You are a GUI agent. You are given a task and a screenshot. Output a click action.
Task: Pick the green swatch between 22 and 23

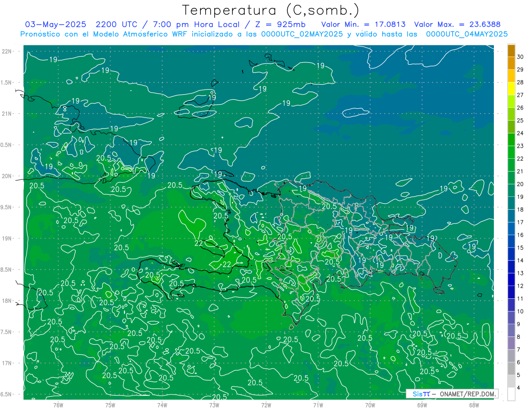point(511,152)
